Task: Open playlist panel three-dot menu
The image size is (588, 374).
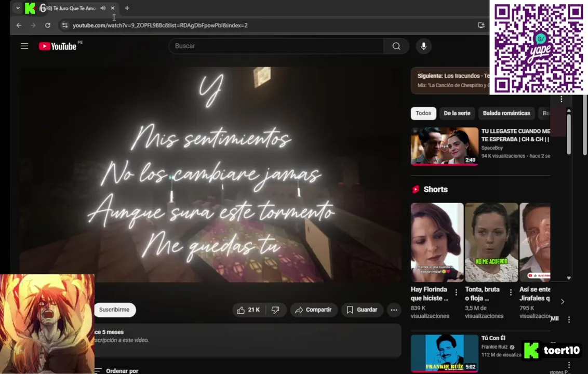Action: 561,99
